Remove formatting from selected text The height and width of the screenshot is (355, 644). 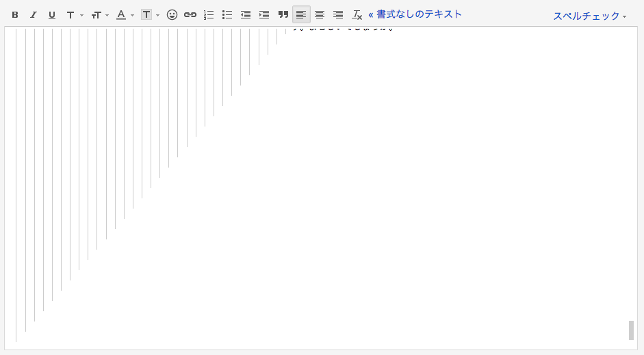point(357,14)
